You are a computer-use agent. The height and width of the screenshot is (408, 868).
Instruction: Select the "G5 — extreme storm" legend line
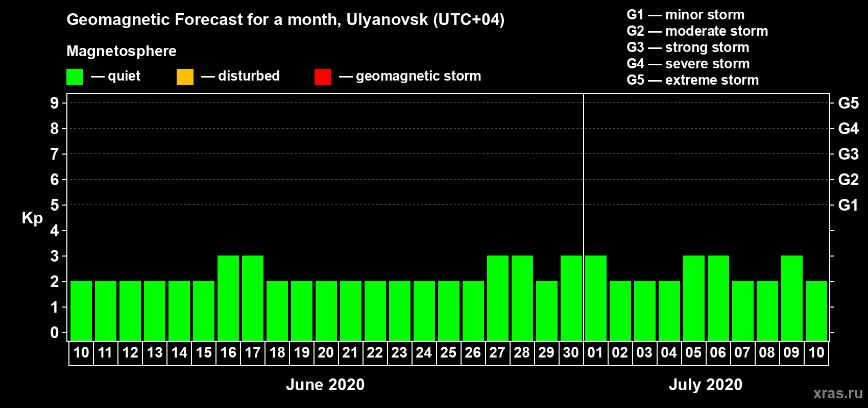pyautogui.click(x=693, y=80)
